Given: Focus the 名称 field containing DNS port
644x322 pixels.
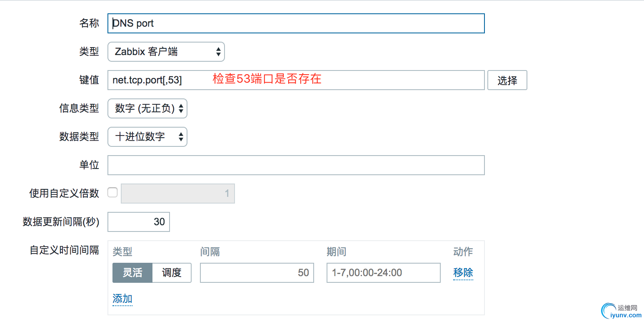Looking at the screenshot, I should [x=296, y=23].
